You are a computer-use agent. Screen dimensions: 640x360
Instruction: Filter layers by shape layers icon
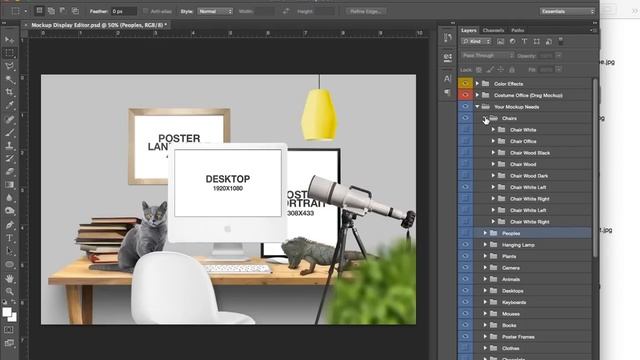537,41
